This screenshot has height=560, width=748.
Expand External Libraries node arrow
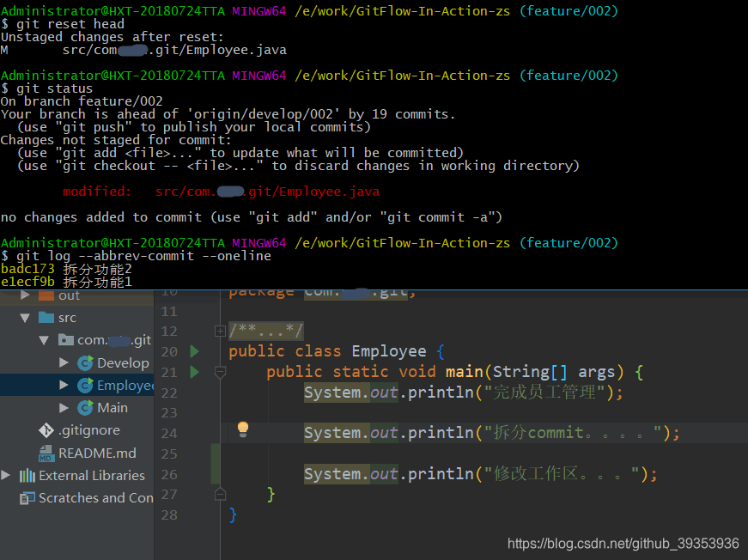[x=6, y=475]
